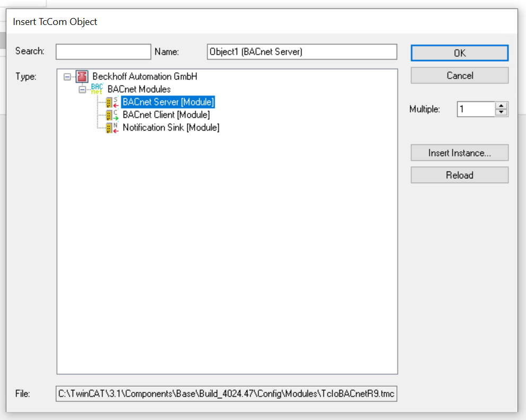Click the Beckhoff Automation GmbH vendor icon
This screenshot has width=526, height=420.
point(82,76)
